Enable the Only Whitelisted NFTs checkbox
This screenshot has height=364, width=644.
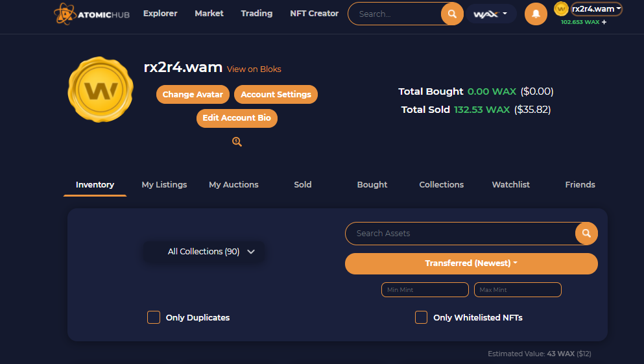pyautogui.click(x=421, y=317)
